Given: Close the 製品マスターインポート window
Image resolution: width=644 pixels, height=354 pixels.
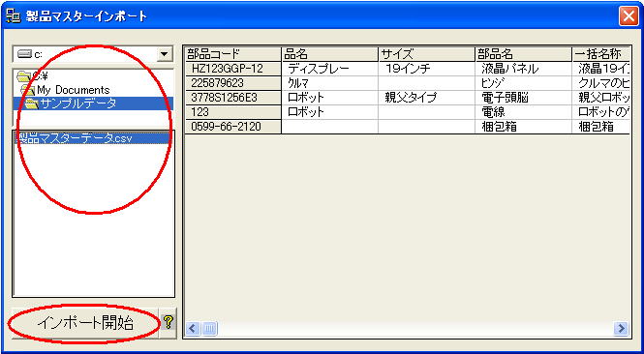Looking at the screenshot, I should pyautogui.click(x=629, y=16).
